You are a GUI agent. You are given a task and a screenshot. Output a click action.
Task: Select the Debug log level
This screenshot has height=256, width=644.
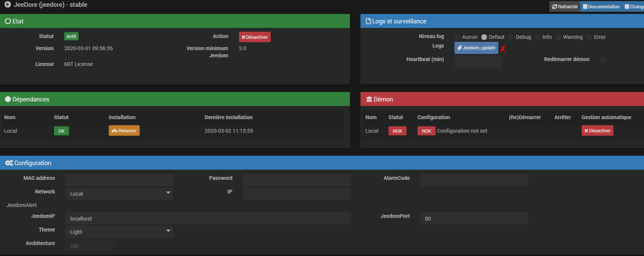pyautogui.click(x=512, y=37)
